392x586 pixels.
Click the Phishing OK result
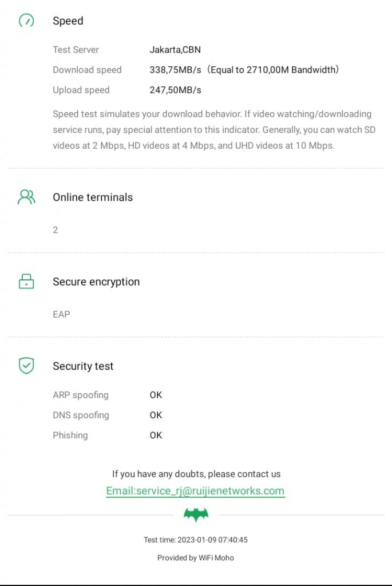tap(156, 435)
